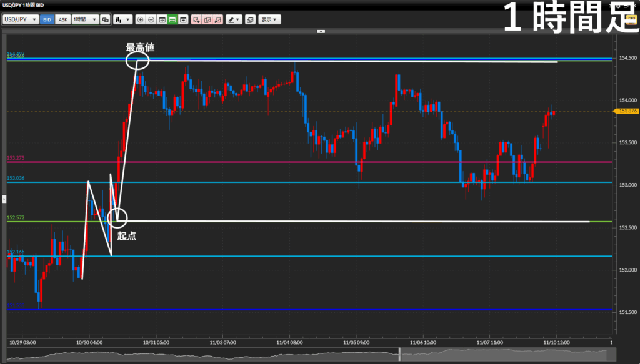Viewport: 640px width, 364px height.
Task: Click the third pink indicator settings icon
Action: [217, 19]
